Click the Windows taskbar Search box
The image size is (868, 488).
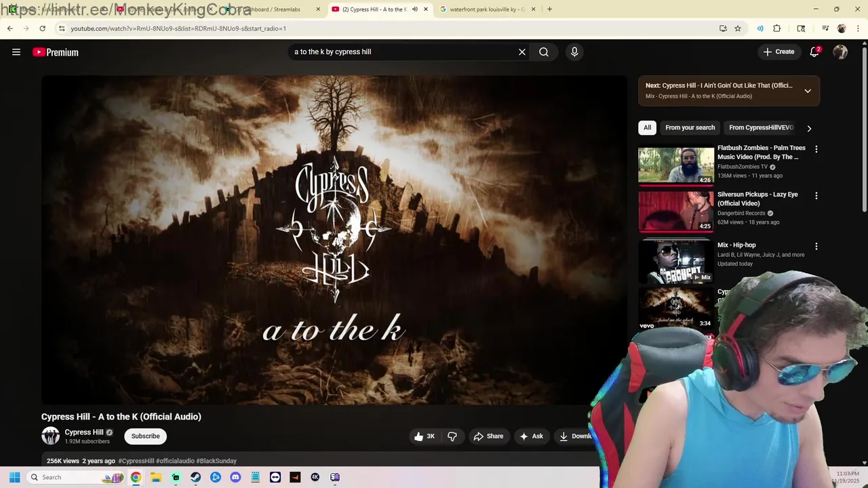pyautogui.click(x=76, y=477)
